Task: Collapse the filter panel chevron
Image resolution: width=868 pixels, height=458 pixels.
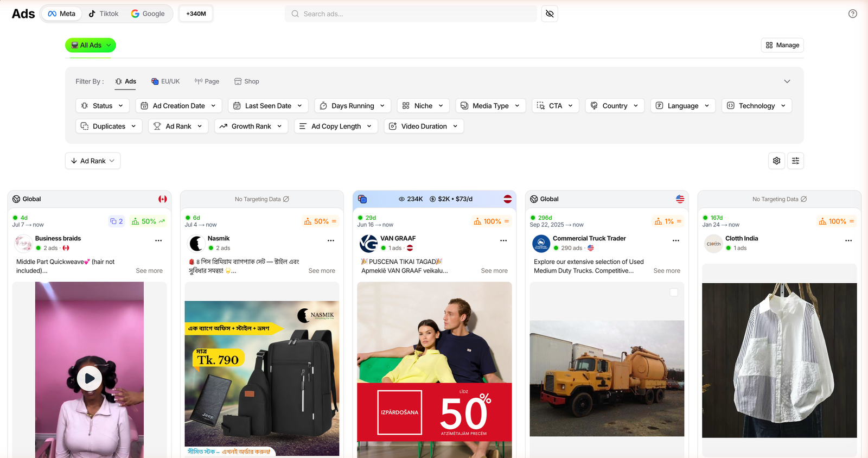Action: pyautogui.click(x=787, y=81)
